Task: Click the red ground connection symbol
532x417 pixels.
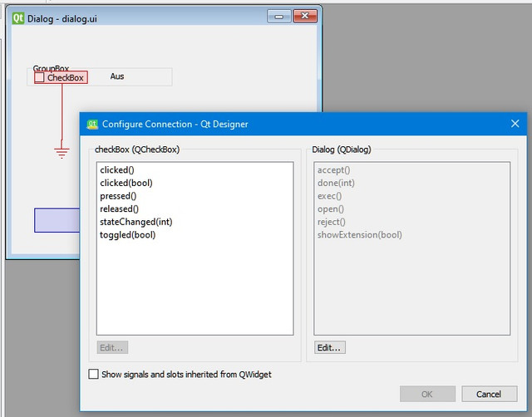Action: (x=62, y=152)
